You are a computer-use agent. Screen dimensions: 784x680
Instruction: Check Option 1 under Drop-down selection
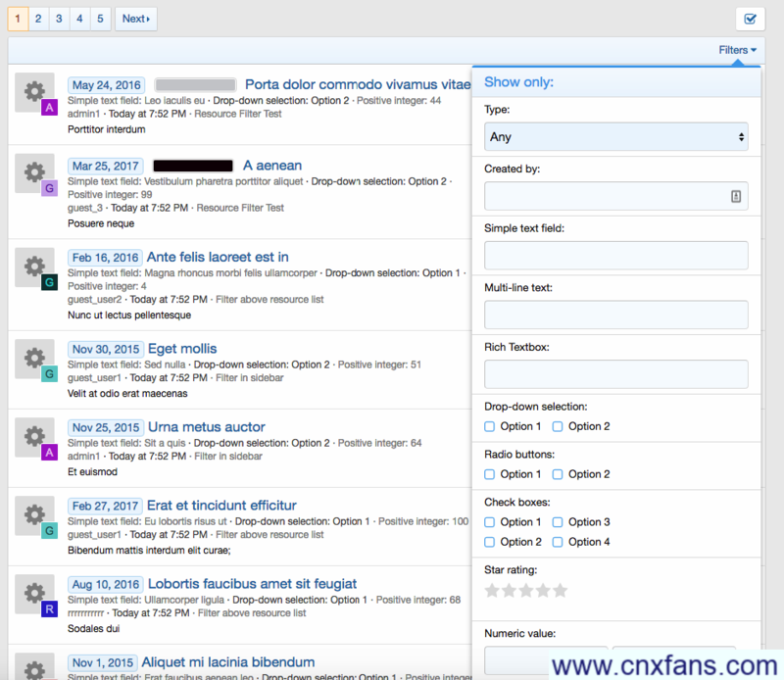[x=489, y=426]
